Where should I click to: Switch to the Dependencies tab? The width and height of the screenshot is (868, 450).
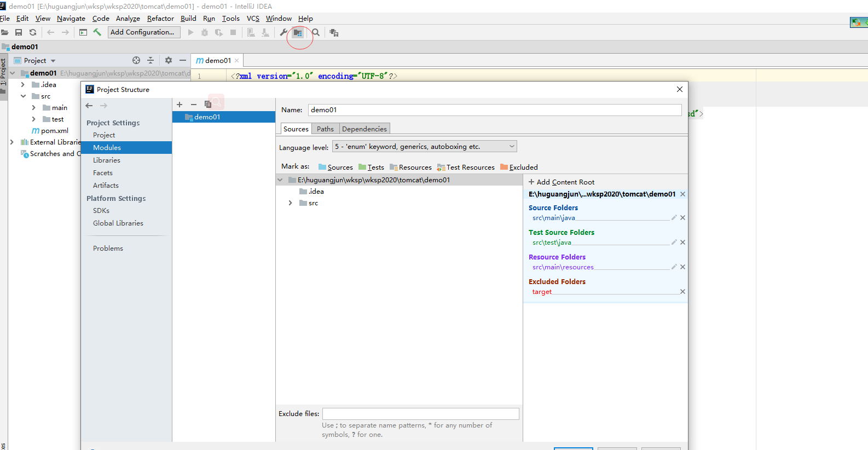[x=364, y=129]
